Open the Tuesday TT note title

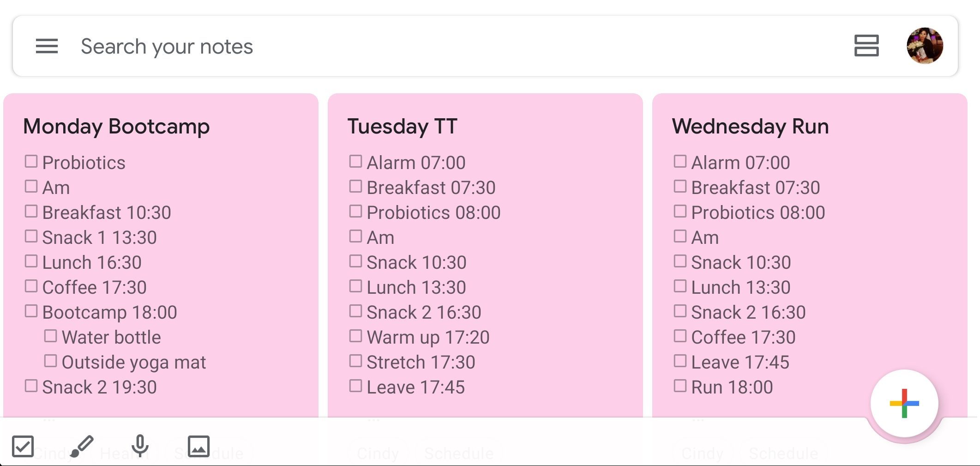[x=402, y=127]
